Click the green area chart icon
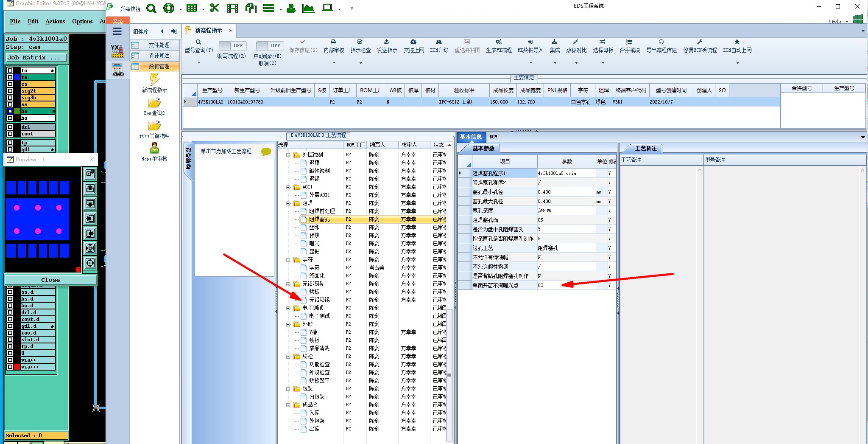The width and height of the screenshot is (868, 444). pyautogui.click(x=308, y=8)
